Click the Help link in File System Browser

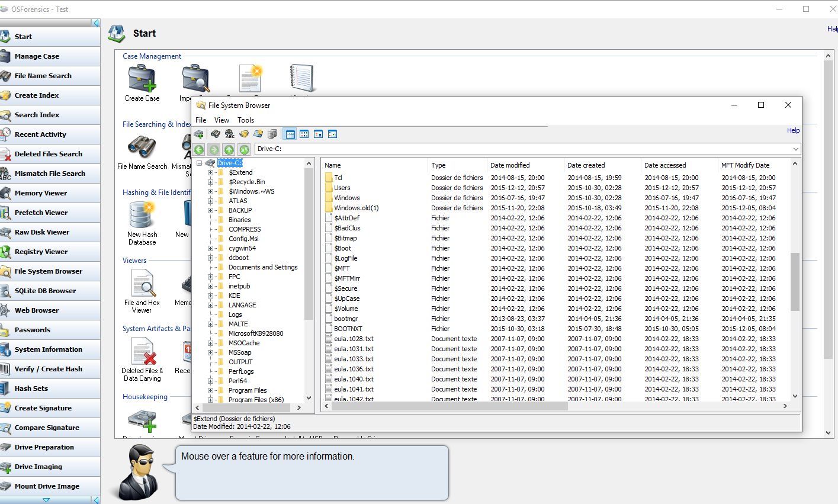(x=793, y=130)
